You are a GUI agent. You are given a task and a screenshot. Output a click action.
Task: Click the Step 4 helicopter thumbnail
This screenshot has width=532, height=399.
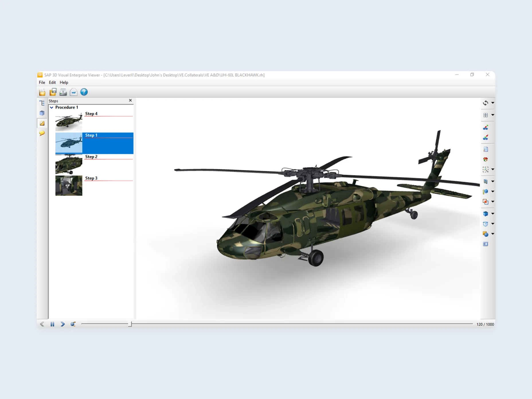tap(69, 121)
